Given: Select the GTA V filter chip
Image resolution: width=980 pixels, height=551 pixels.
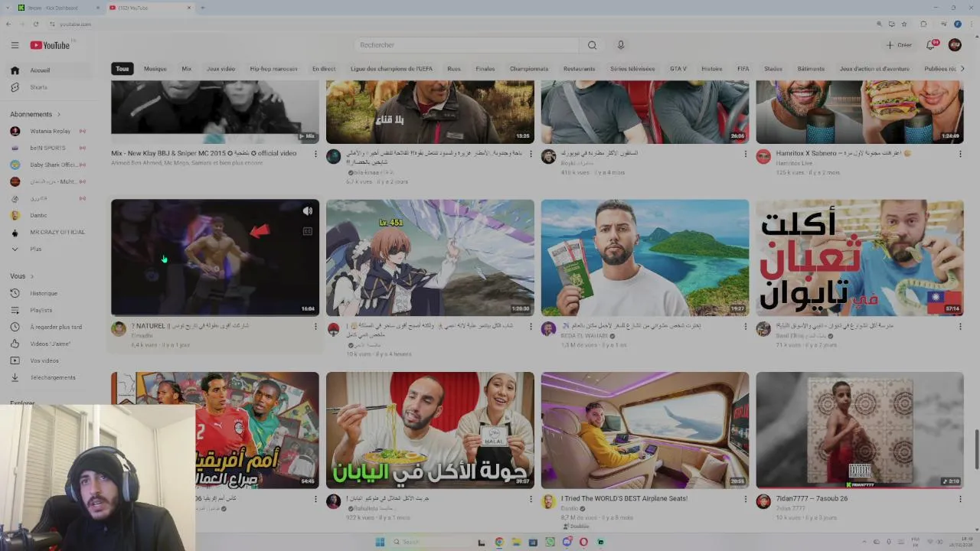Looking at the screenshot, I should [x=678, y=69].
